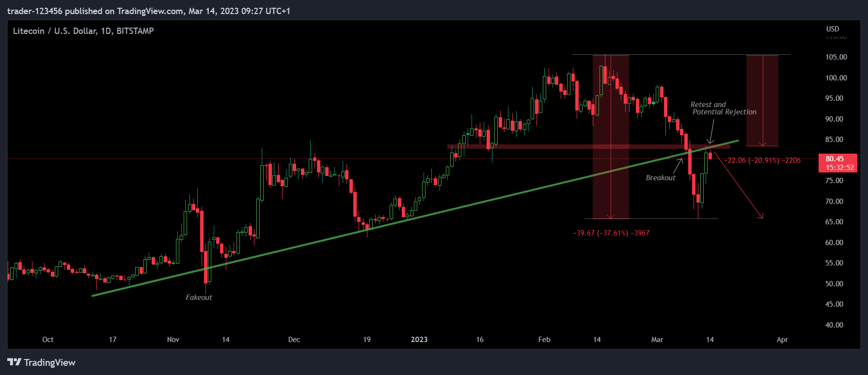Click the 'Fakeout' annotation label
Screen dimensions: 868x375
tap(199, 297)
